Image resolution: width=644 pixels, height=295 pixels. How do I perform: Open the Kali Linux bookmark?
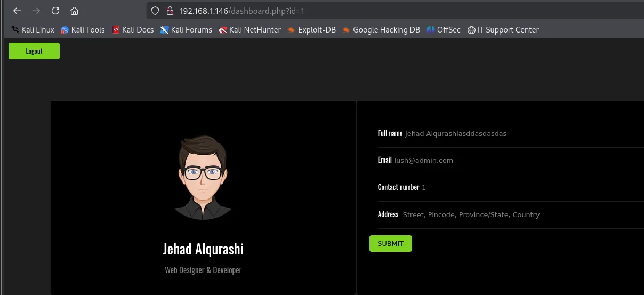point(33,30)
